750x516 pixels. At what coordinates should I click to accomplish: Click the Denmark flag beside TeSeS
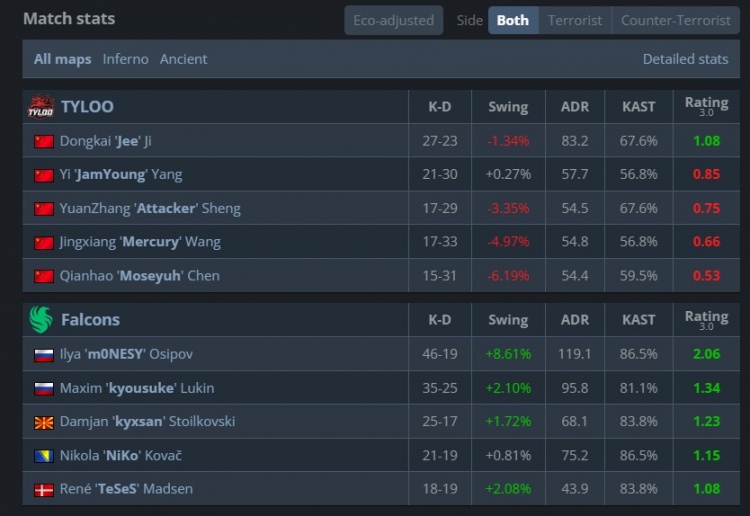tap(44, 490)
